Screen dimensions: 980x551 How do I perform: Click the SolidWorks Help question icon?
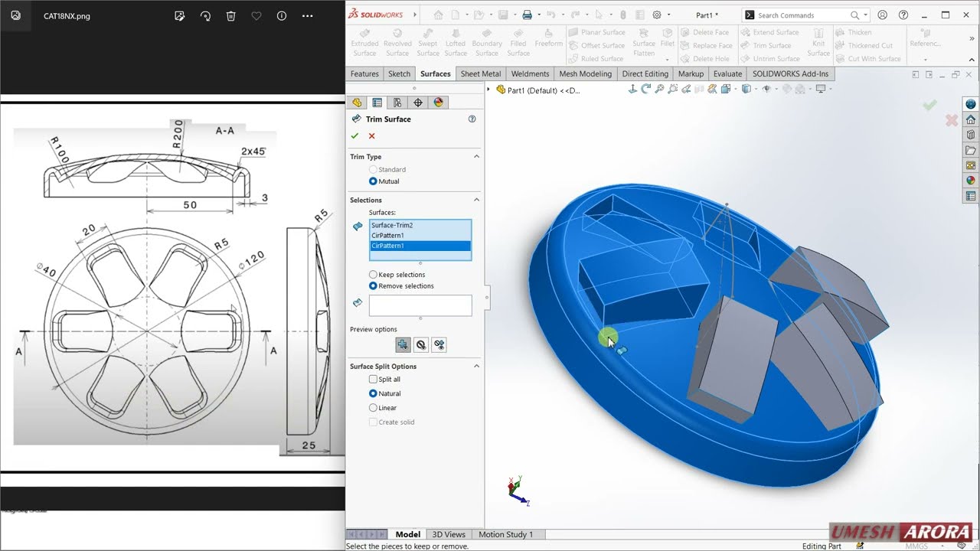point(902,15)
